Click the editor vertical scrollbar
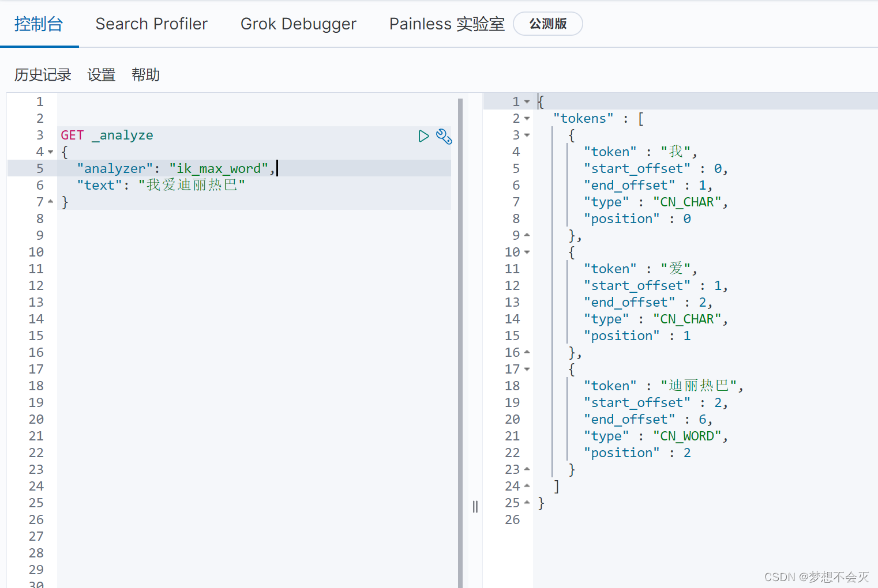Viewport: 878px width, 588px height. 460,342
